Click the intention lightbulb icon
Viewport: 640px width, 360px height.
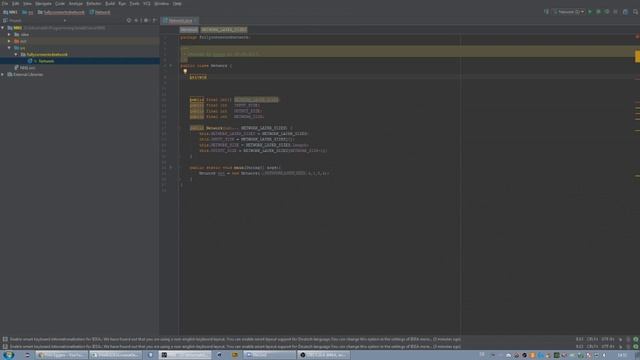185,71
